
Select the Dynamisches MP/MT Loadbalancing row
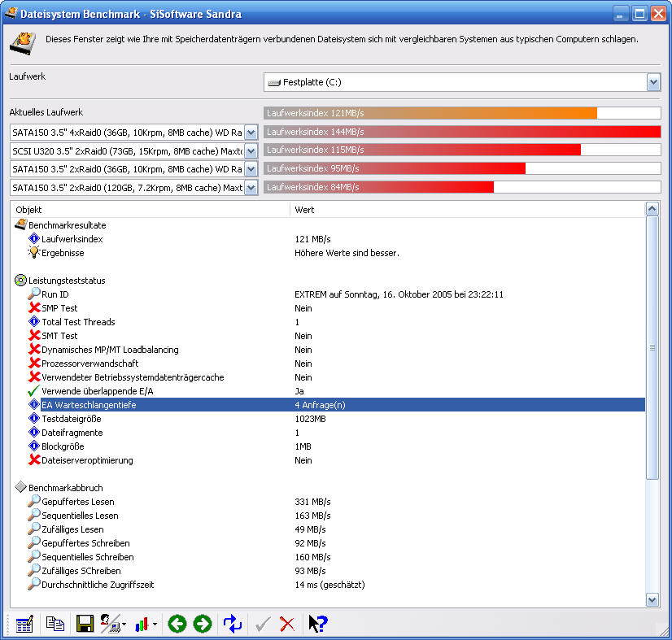[337, 350]
